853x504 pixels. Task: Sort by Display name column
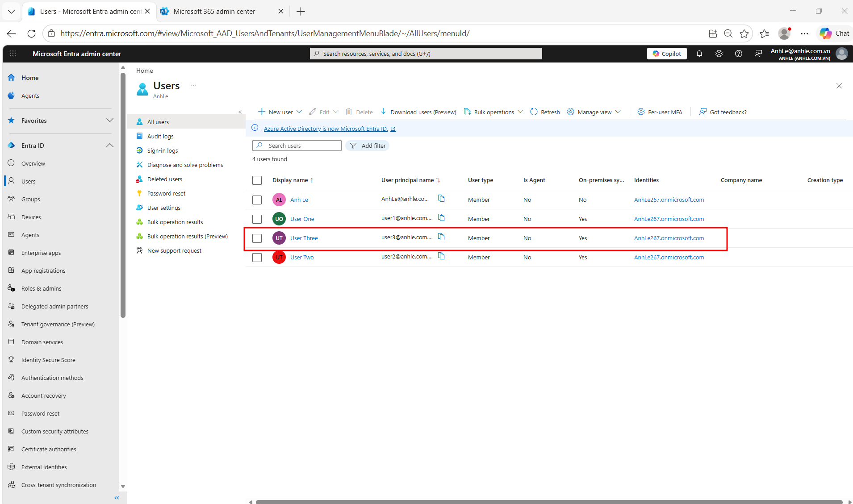pyautogui.click(x=293, y=180)
